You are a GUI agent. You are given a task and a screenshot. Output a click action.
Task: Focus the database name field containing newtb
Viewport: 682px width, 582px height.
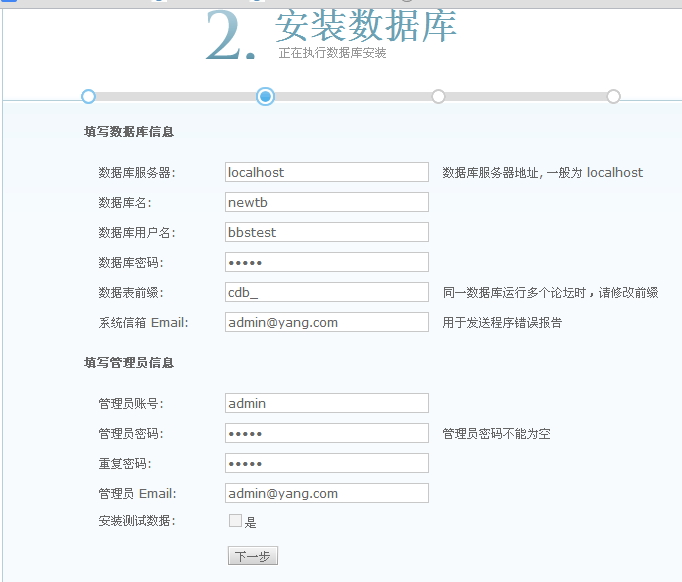click(x=327, y=202)
